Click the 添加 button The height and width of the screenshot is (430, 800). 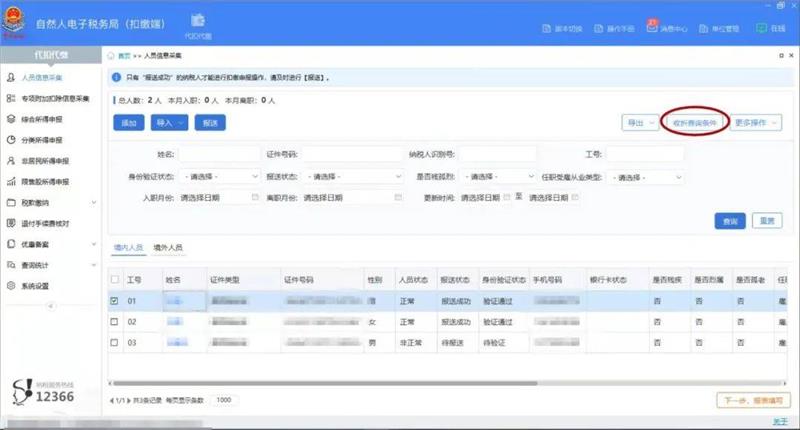pos(128,122)
